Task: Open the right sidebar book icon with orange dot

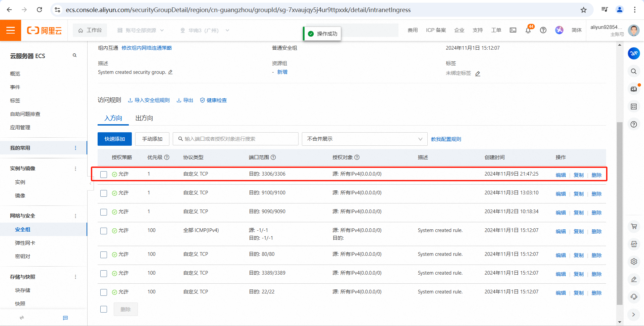Action: coord(634,89)
